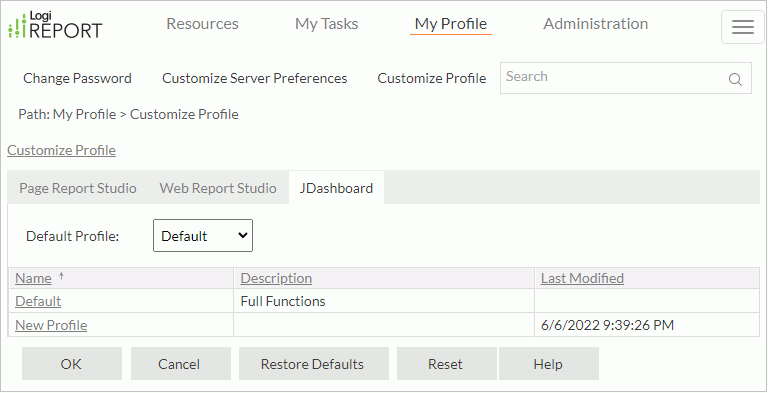
Task: Open the New Profile link
Action: click(x=51, y=325)
